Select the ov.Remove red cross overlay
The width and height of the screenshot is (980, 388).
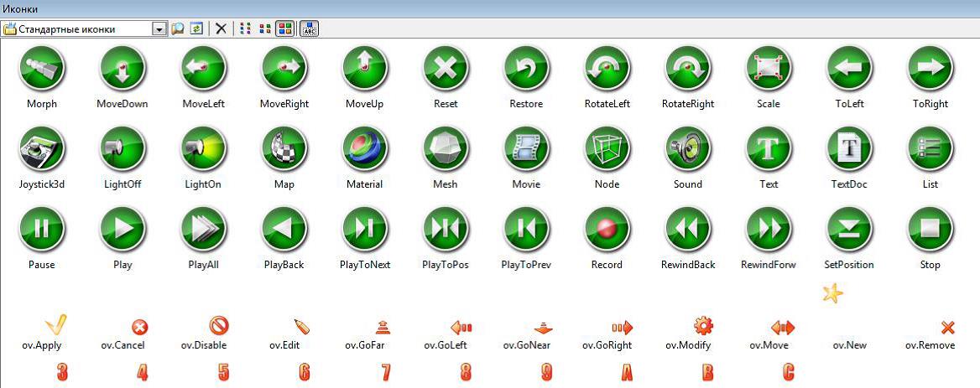click(947, 329)
